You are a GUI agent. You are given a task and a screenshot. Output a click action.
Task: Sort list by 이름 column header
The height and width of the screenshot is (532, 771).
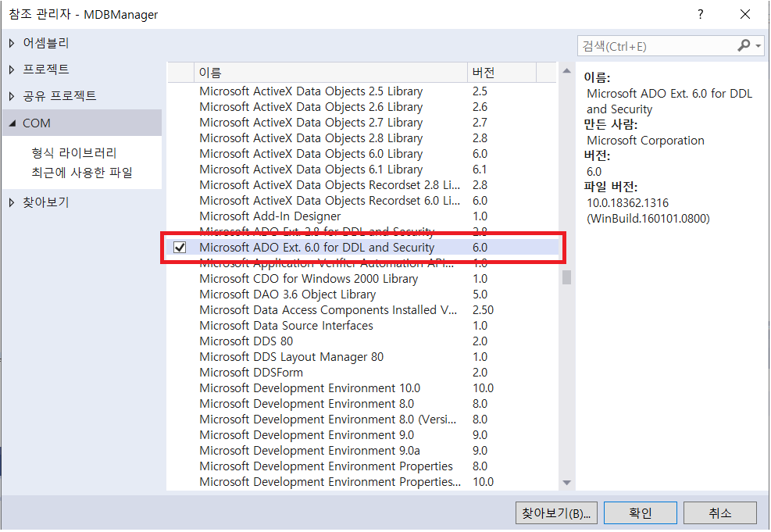click(330, 73)
